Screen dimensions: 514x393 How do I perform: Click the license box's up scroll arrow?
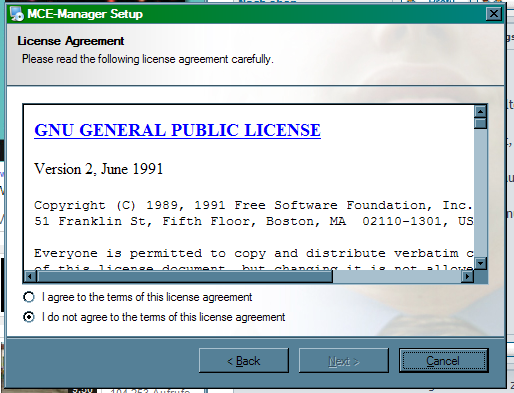pos(480,112)
